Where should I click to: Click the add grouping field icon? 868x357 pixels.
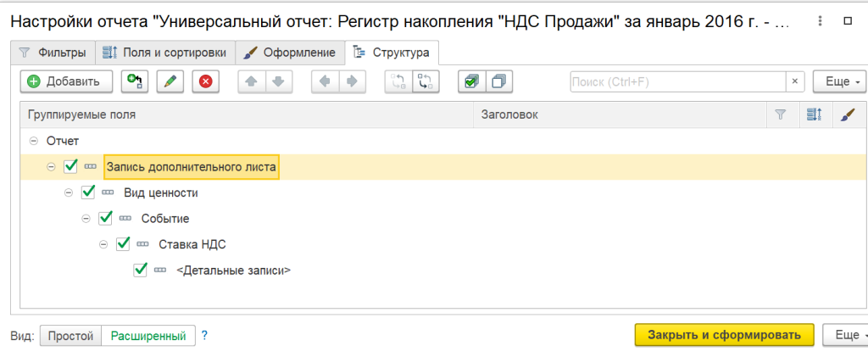coord(135,81)
